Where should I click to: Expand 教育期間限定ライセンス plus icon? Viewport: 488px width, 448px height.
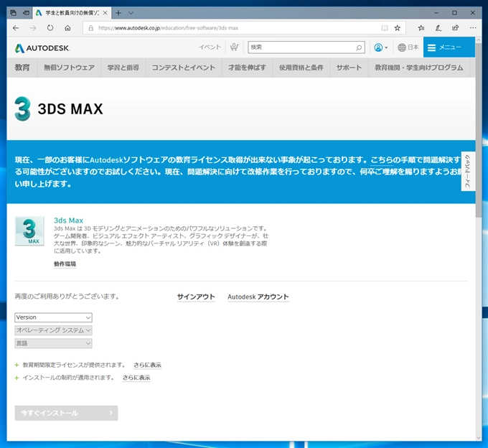[x=17, y=365]
